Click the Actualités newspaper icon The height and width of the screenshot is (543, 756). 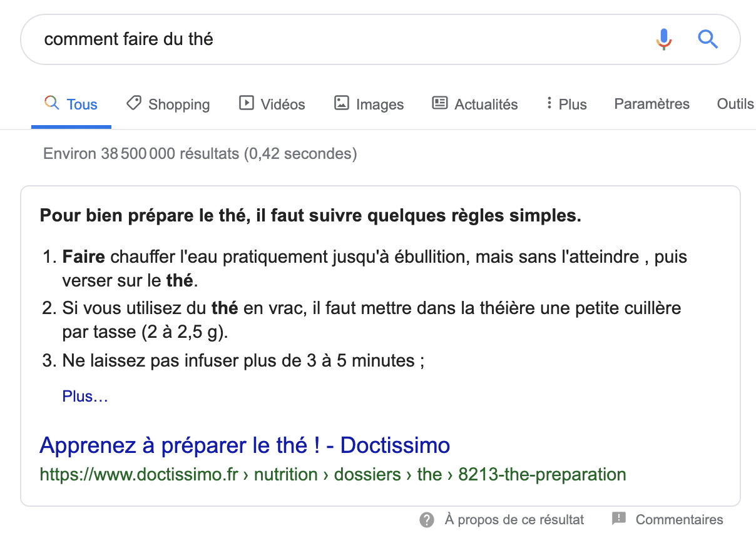click(440, 103)
